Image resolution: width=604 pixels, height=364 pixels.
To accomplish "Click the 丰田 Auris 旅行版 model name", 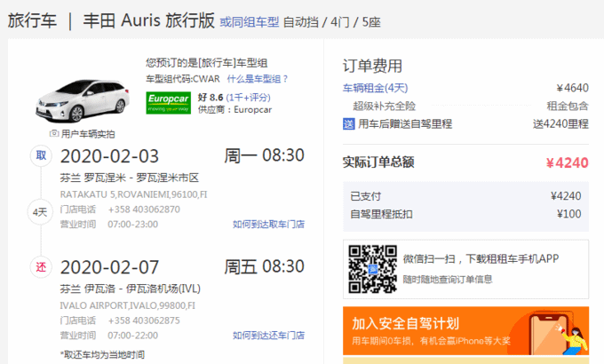I will pos(148,20).
